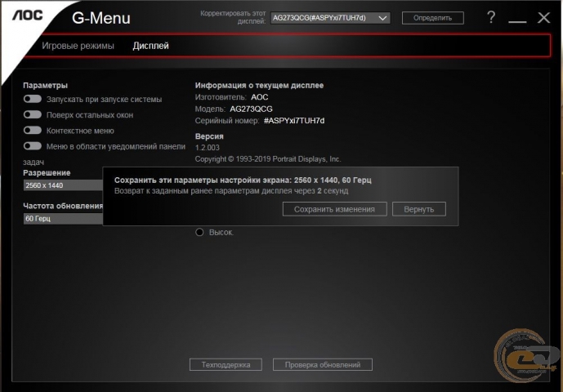Switch to the "Дисплей" tab
563x392 pixels.
click(x=151, y=46)
